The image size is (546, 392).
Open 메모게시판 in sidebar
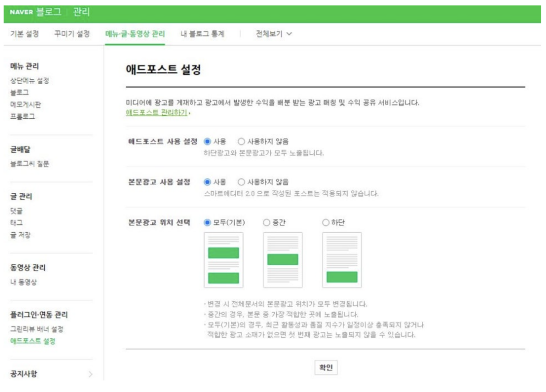point(26,104)
